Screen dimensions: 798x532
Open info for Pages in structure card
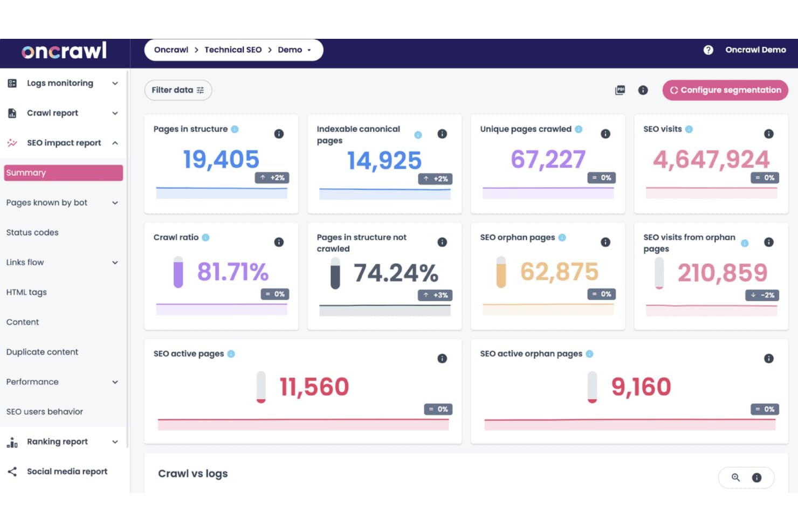[x=279, y=134]
